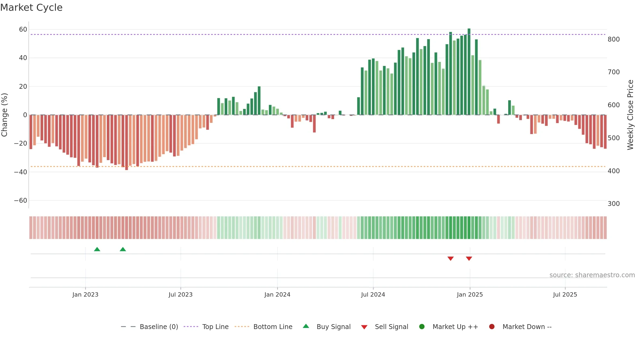Select sell signal triangle at Jan 2025
This screenshot has height=362, width=644.
click(x=469, y=258)
